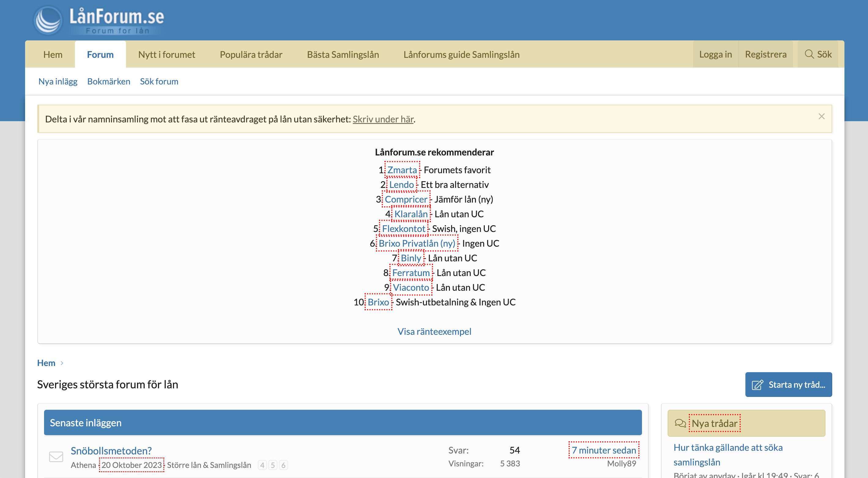
Task: Go to page 5 of Snöbollsmetoden
Action: click(273, 465)
